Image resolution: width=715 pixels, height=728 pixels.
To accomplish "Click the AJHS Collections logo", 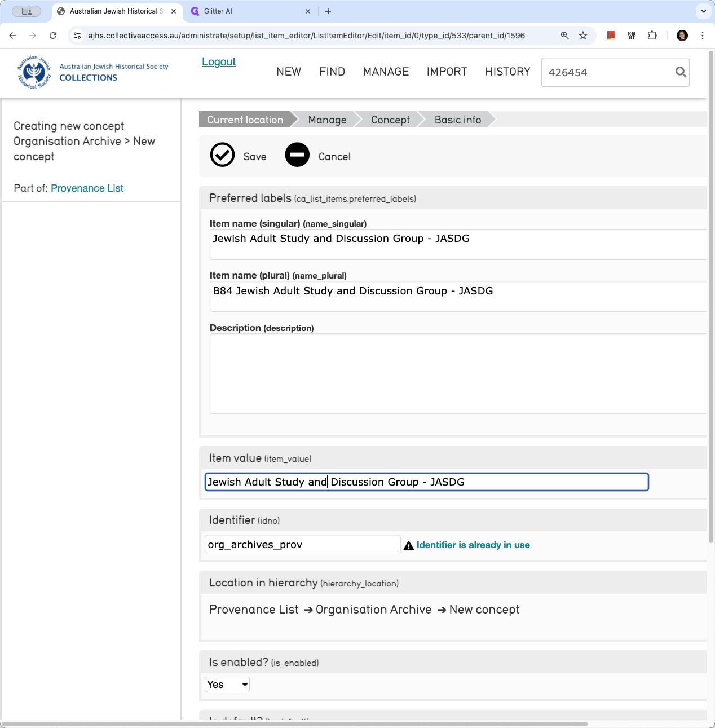I will point(92,72).
